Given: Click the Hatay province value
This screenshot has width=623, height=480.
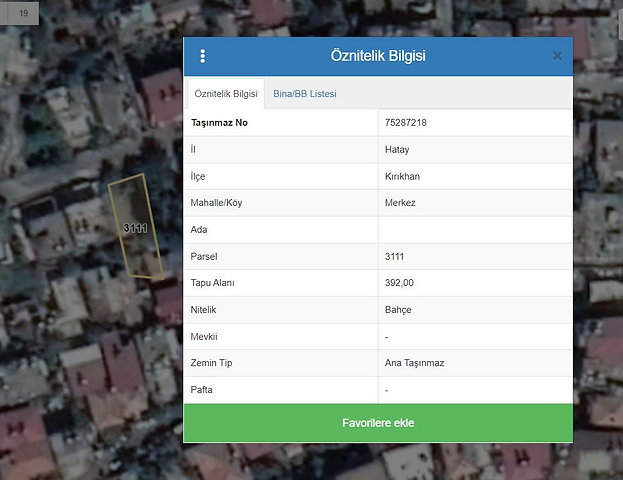Looking at the screenshot, I should (x=397, y=150).
